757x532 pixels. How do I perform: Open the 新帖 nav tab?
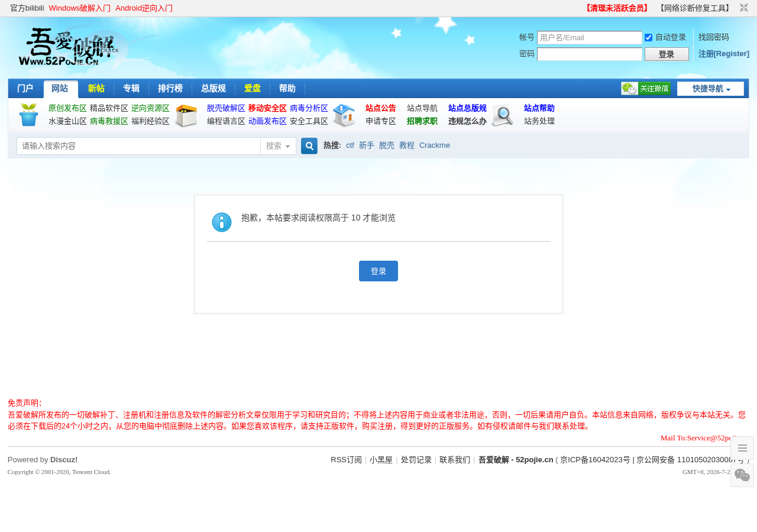96,89
